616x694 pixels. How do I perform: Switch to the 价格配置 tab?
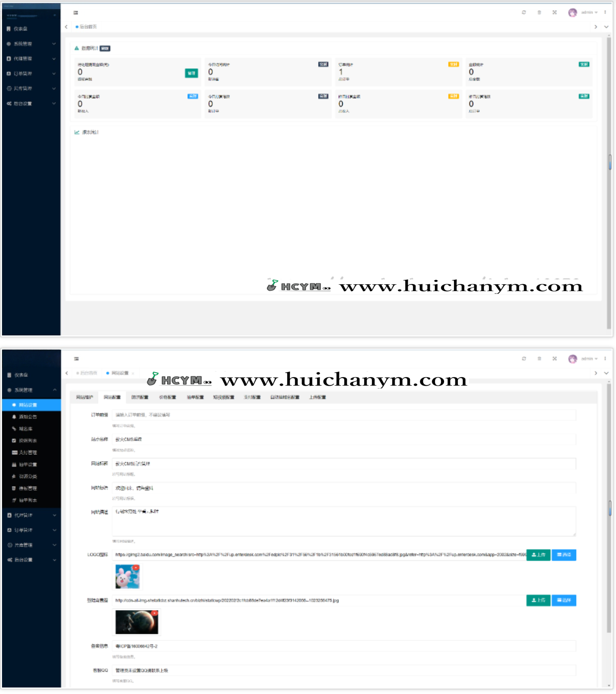point(167,397)
